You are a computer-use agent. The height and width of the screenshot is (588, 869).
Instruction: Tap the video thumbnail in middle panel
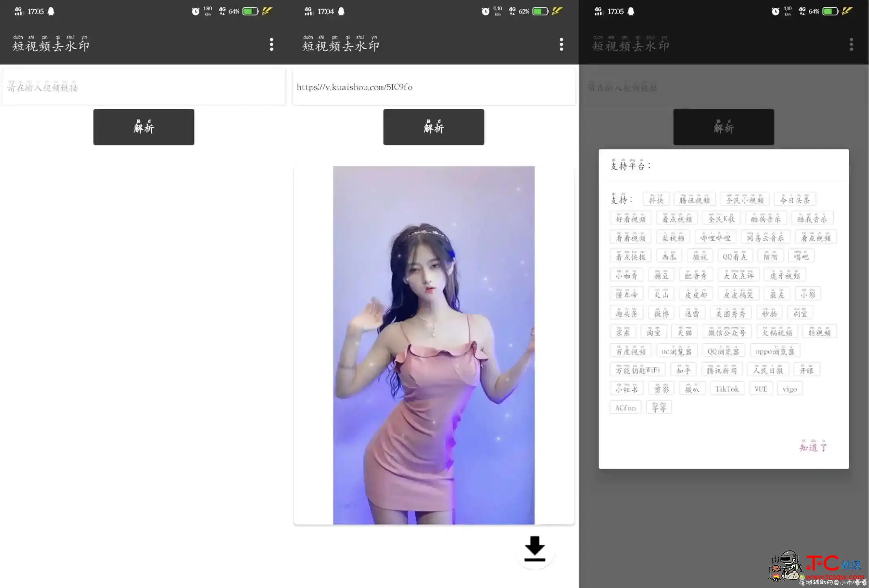point(434,345)
